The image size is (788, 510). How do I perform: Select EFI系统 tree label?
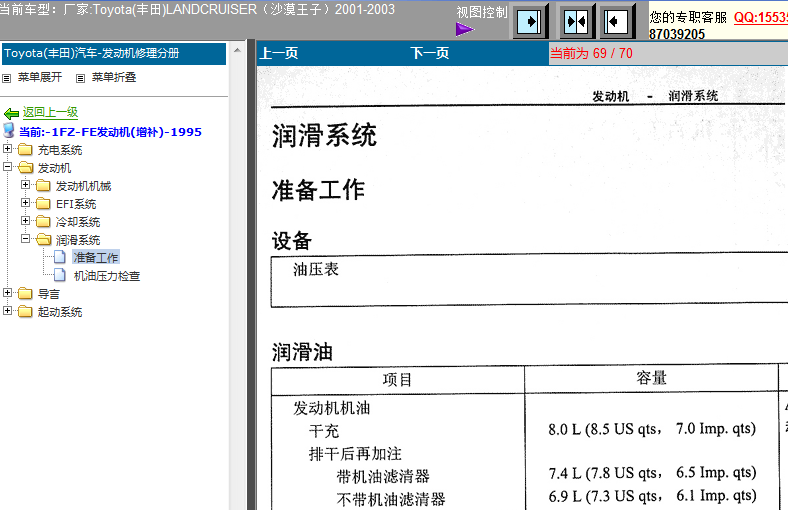[76, 204]
